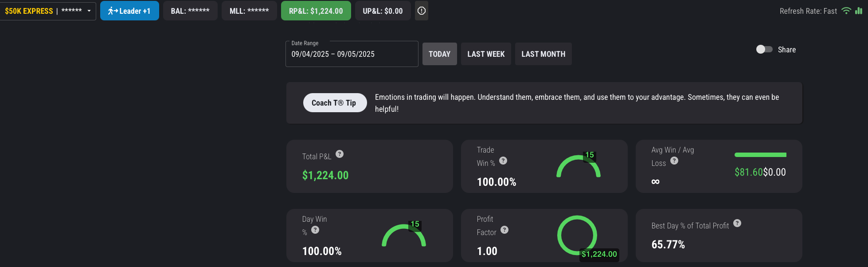Click the Wi-Fi refresh rate icon
This screenshot has height=267, width=868.
click(846, 11)
